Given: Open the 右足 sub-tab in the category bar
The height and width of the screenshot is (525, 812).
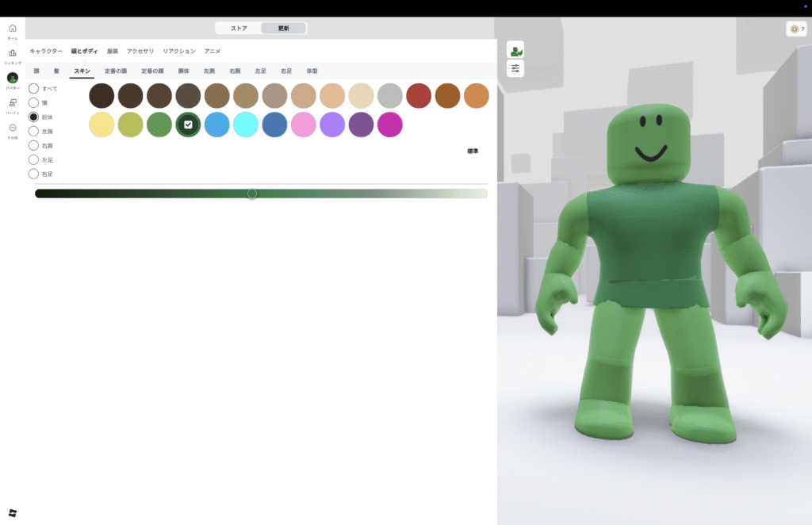Looking at the screenshot, I should point(286,71).
